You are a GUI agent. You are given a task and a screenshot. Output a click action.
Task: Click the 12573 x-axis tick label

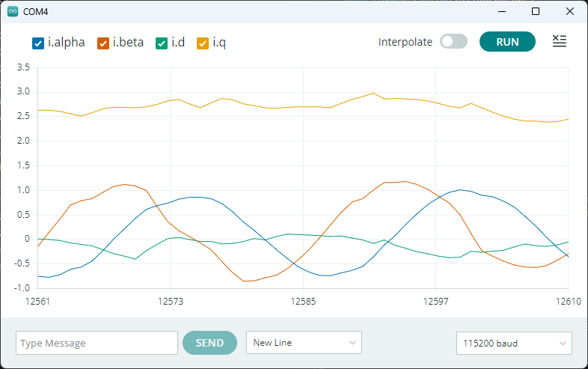171,301
